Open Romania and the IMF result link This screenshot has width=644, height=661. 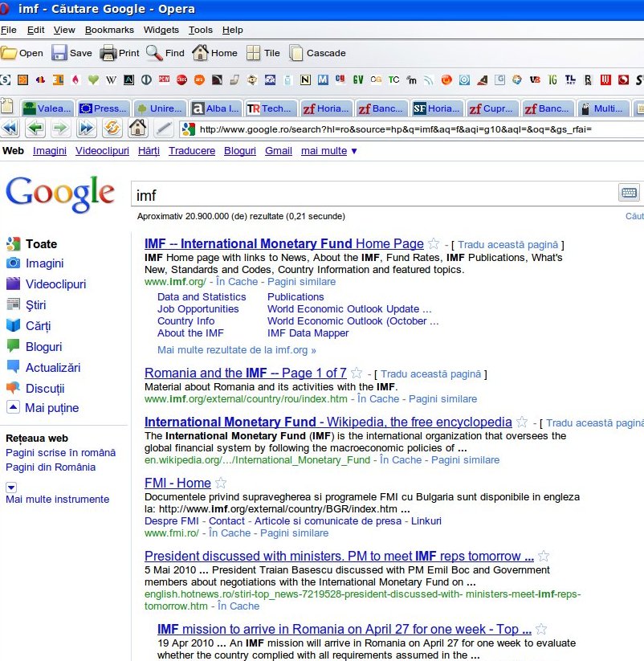[x=245, y=373]
